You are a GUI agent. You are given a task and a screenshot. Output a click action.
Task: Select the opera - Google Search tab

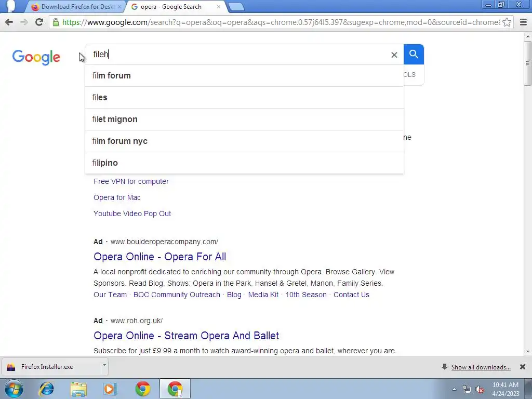click(175, 7)
